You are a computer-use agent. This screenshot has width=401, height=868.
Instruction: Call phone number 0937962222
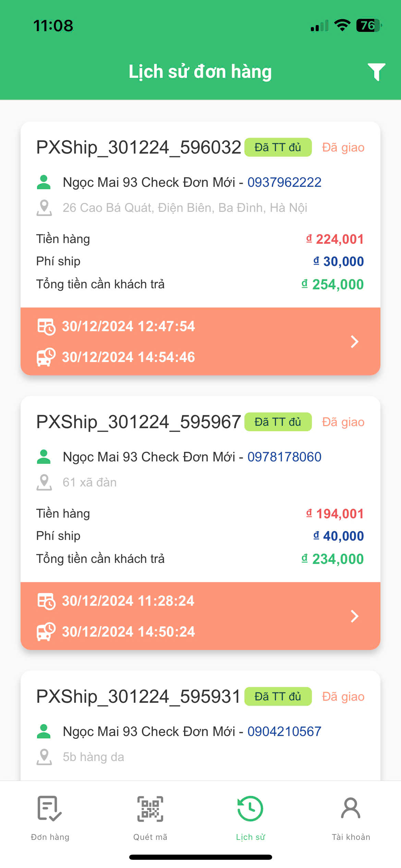click(284, 182)
